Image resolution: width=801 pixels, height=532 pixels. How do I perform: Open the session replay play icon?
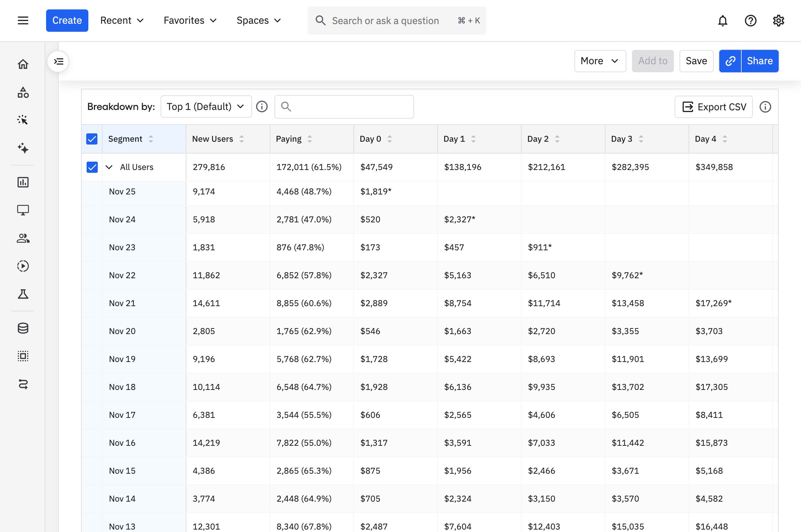pyautogui.click(x=23, y=266)
